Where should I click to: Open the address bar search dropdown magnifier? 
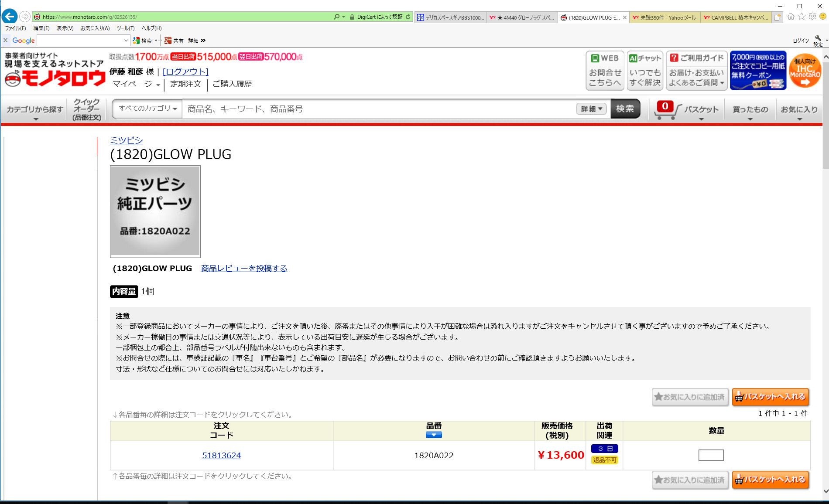point(339,17)
